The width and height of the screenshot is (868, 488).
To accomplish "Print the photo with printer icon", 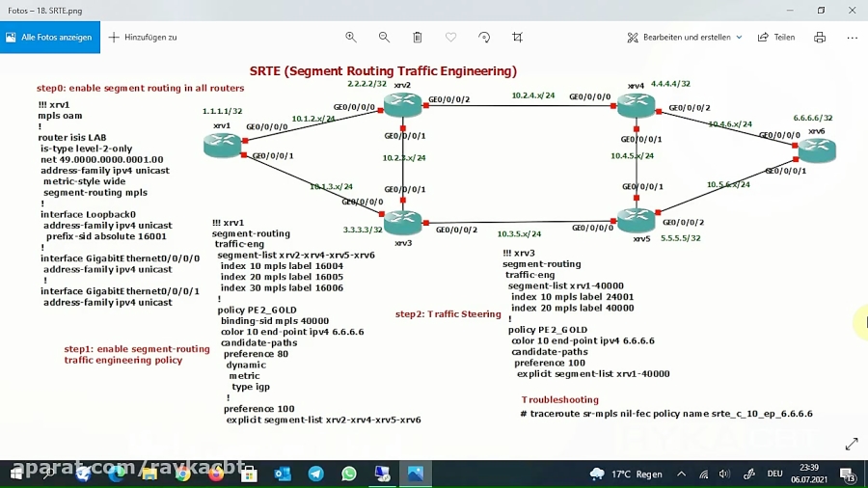I will [x=820, y=37].
